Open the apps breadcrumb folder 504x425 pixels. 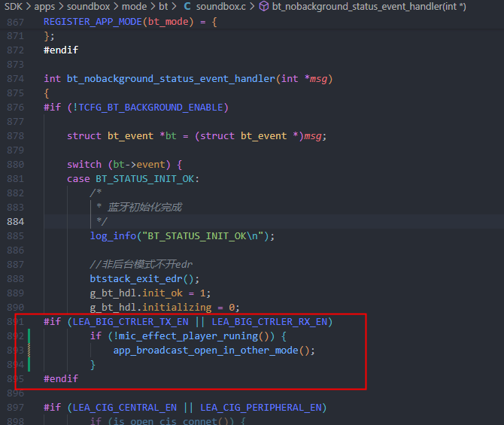point(44,7)
